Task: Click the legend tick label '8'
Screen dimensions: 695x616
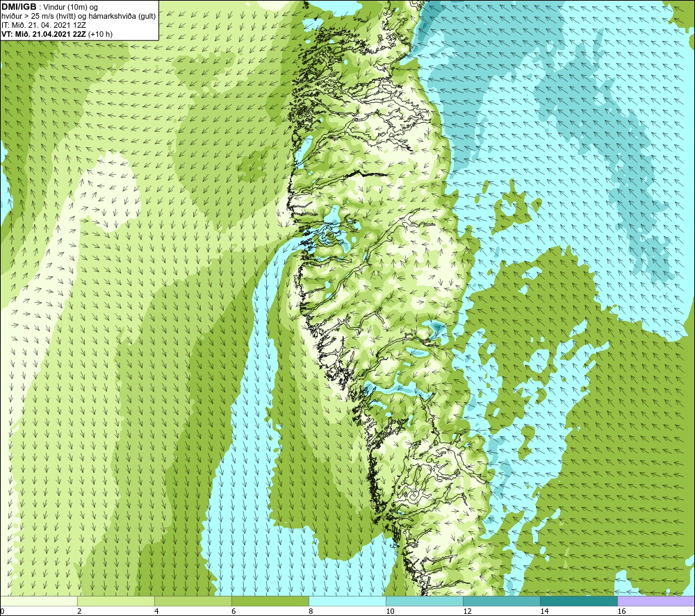Action: 310,611
